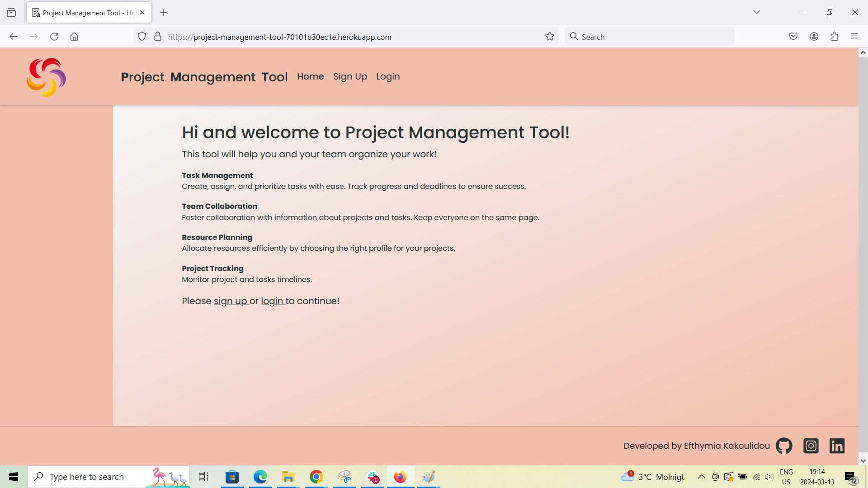The width and height of the screenshot is (868, 488).
Task: Select Sign Up in the site navigation
Action: (350, 76)
